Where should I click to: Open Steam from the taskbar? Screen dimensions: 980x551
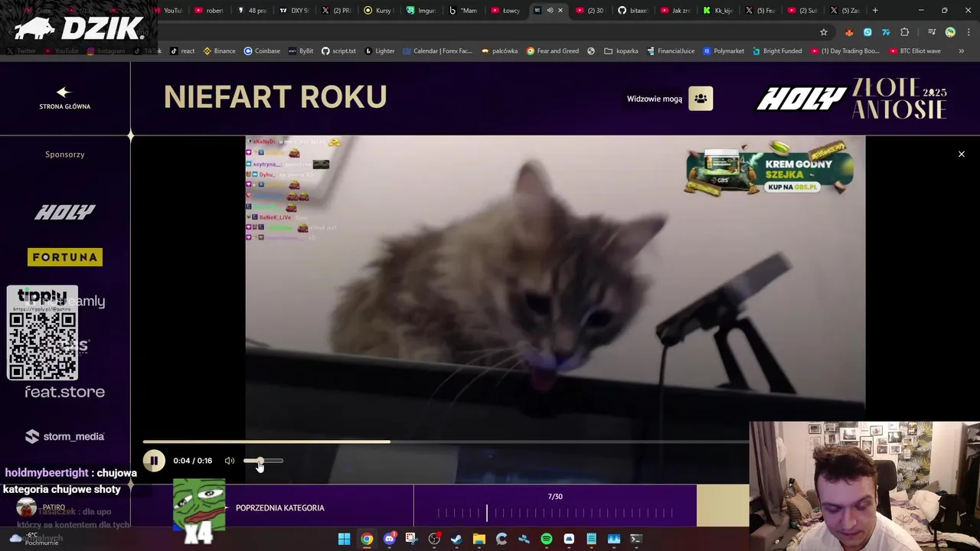coord(456,539)
